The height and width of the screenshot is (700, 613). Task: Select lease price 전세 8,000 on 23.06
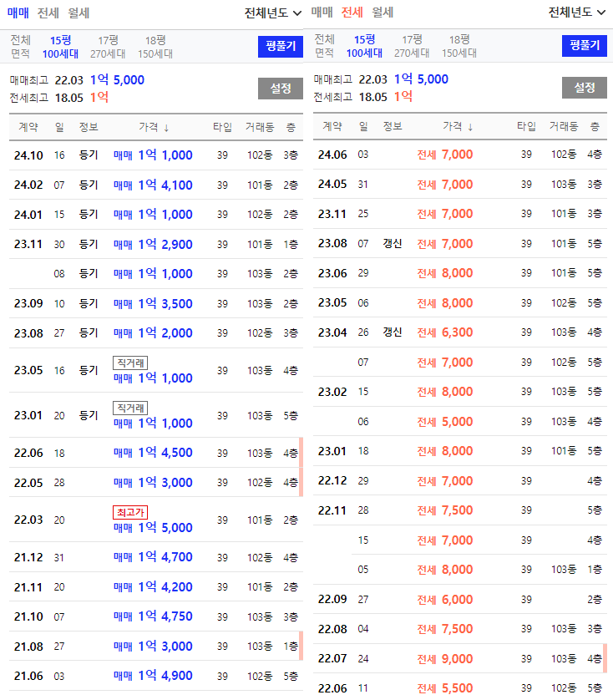point(444,273)
